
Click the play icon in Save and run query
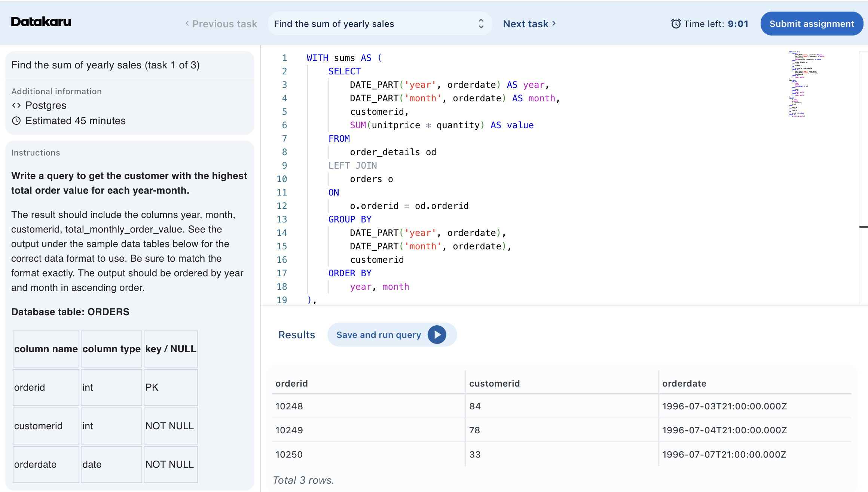437,335
